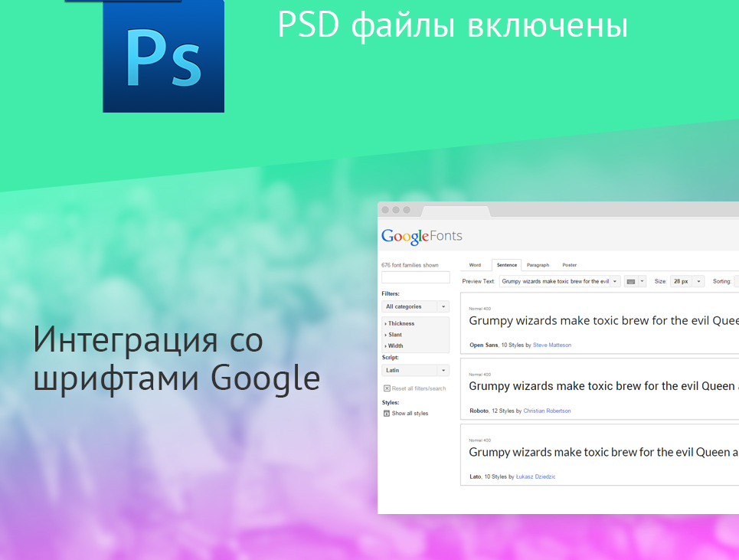
Task: Click 'Интеграция со шрифтами Google' heading
Action: 177,359
